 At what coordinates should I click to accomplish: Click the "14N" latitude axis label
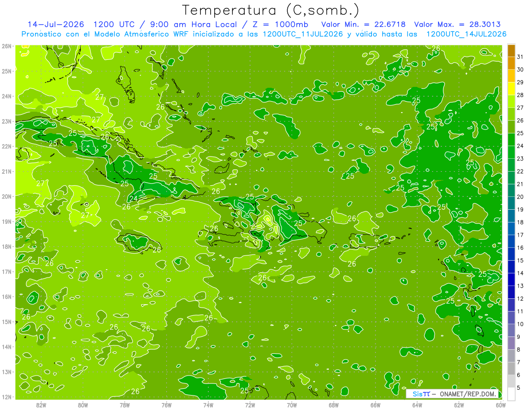coord(6,347)
